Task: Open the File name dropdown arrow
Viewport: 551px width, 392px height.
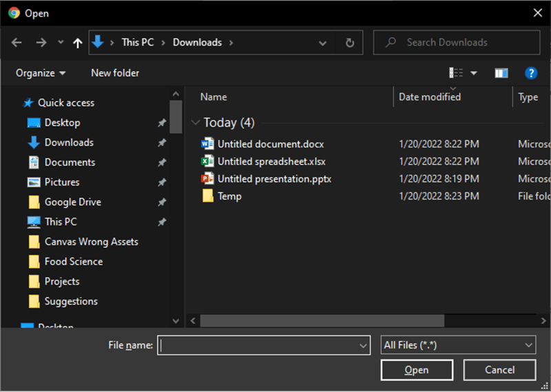Action: tap(363, 346)
